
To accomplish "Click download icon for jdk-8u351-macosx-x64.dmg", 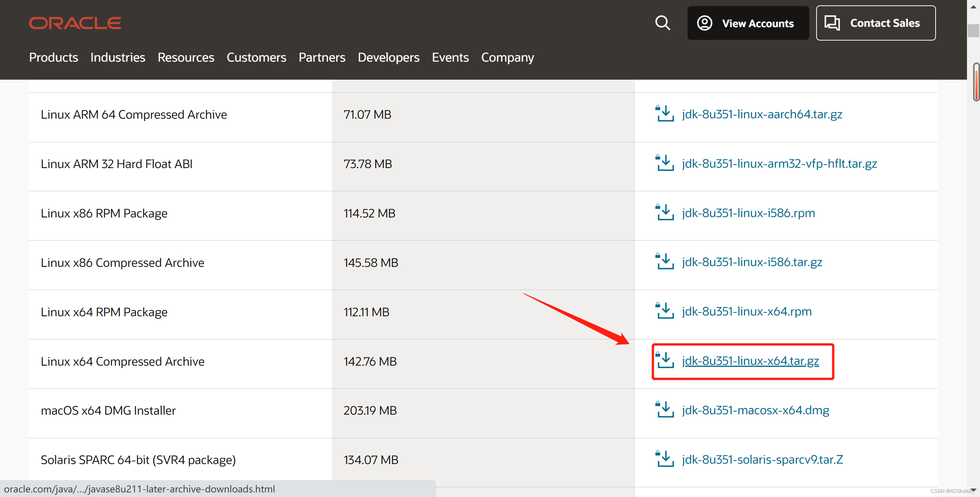I will 665,410.
